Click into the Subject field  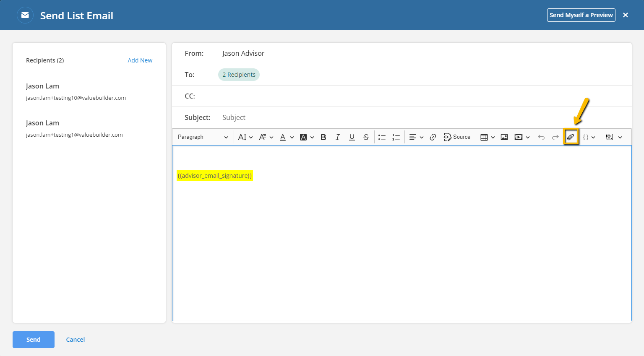point(424,117)
